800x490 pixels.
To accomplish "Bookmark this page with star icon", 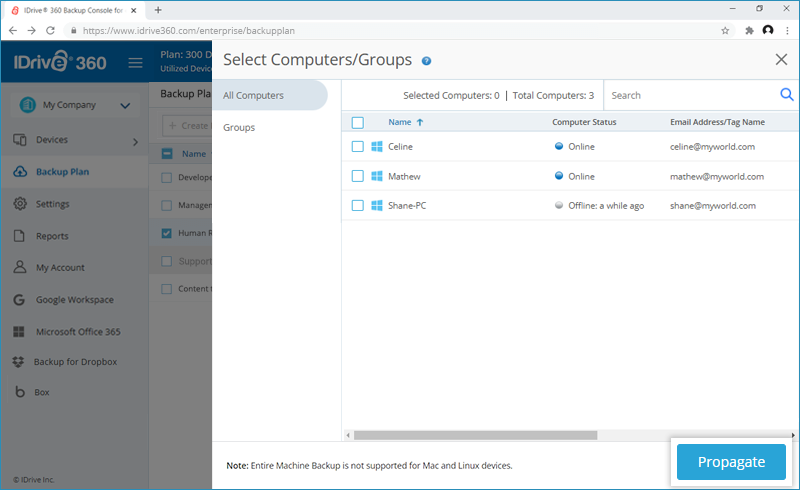I will tap(725, 30).
